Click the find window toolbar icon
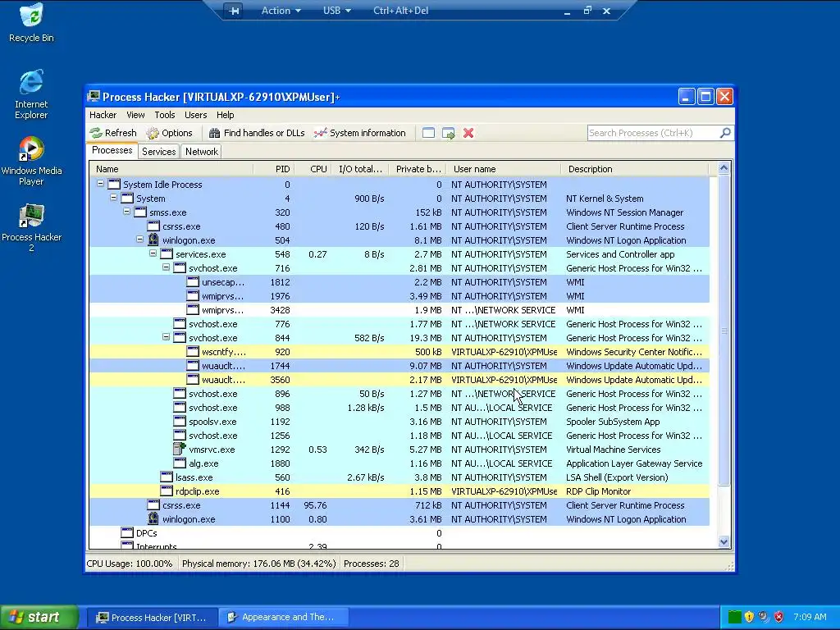This screenshot has height=630, width=840. click(428, 133)
